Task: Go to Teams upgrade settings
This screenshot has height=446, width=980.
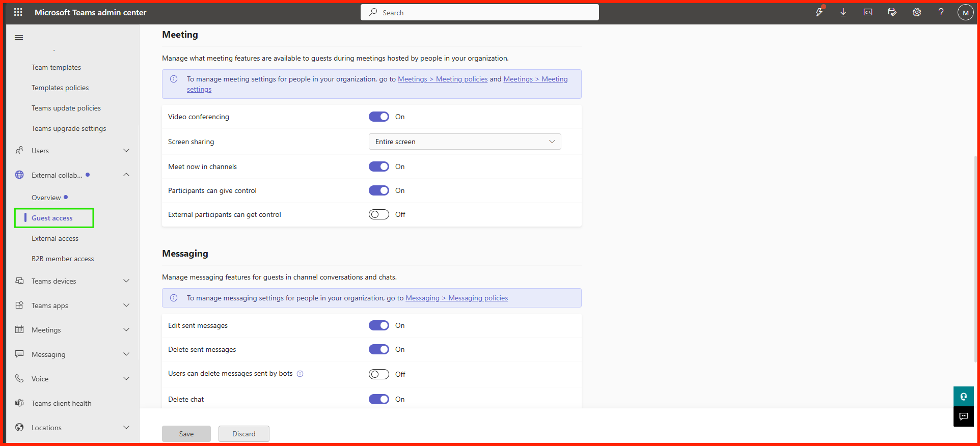Action: click(69, 128)
